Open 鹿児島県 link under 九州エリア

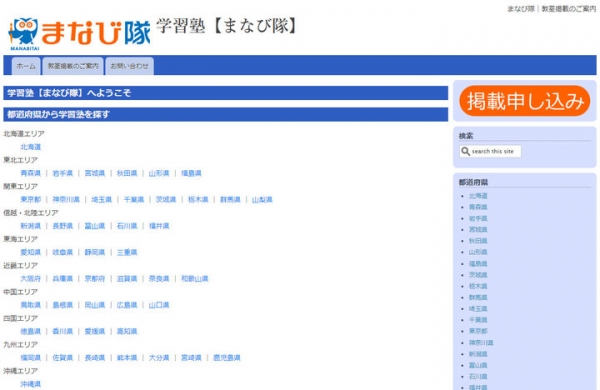coord(227,358)
